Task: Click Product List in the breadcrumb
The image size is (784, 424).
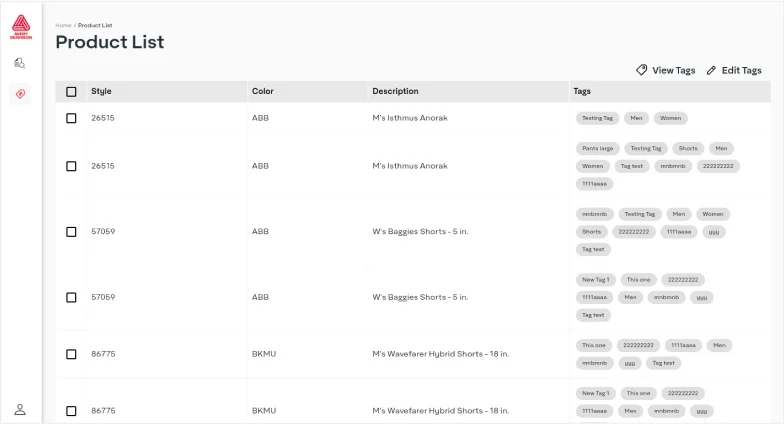Action: click(94, 24)
